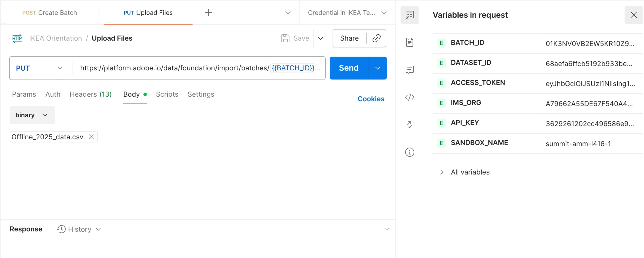Image resolution: width=644 pixels, height=258 pixels.
Task: Add a new request tab with plus
Action: click(209, 13)
